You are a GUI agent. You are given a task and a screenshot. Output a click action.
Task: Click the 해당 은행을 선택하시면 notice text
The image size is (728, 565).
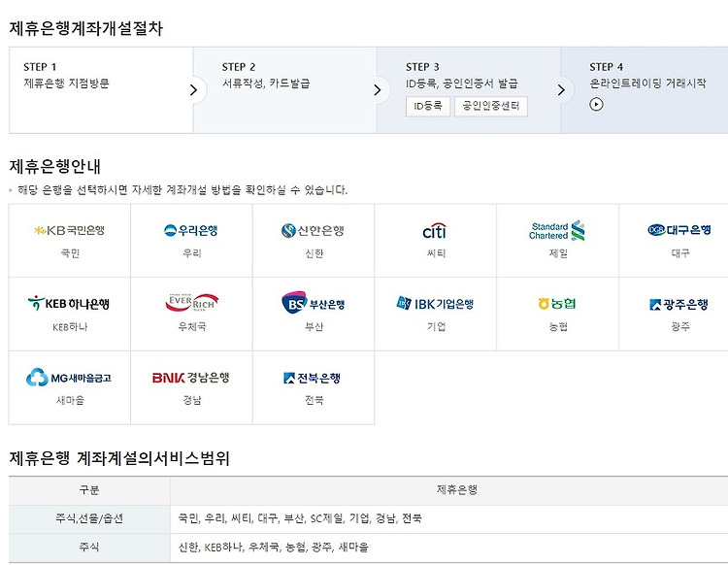pos(182,190)
